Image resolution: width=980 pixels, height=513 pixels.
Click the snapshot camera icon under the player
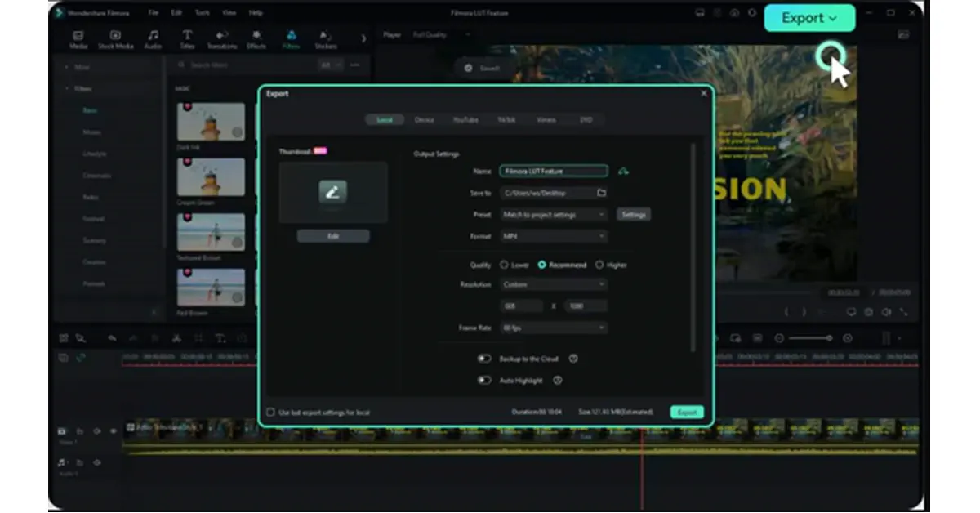point(868,312)
